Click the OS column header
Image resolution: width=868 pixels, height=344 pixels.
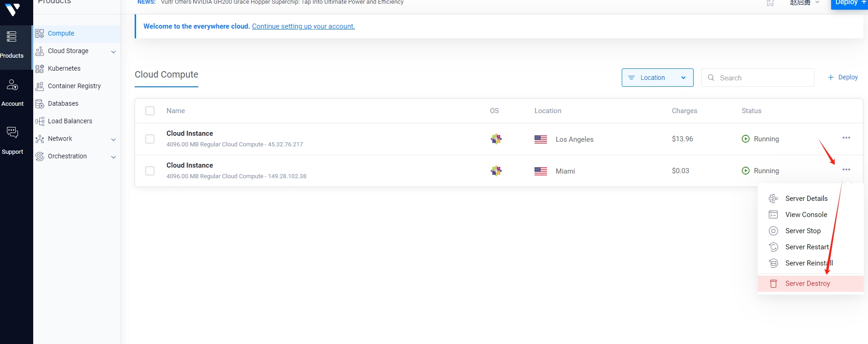pos(494,111)
